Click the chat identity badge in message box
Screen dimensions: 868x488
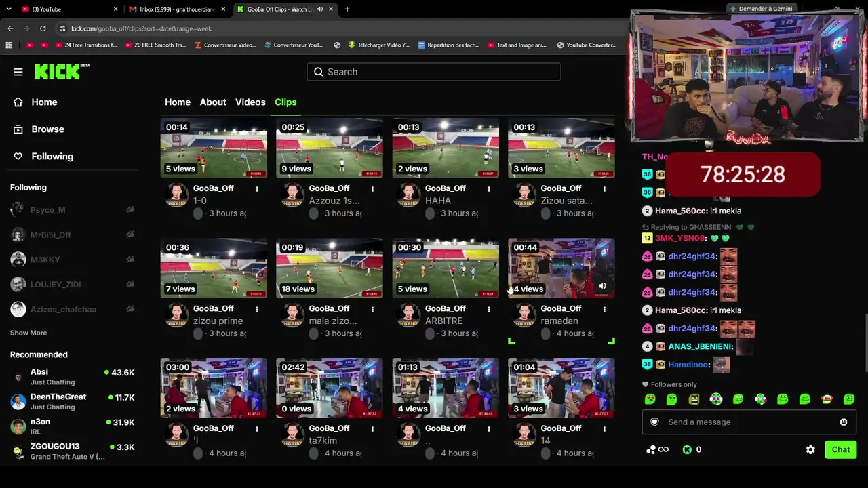point(654,422)
